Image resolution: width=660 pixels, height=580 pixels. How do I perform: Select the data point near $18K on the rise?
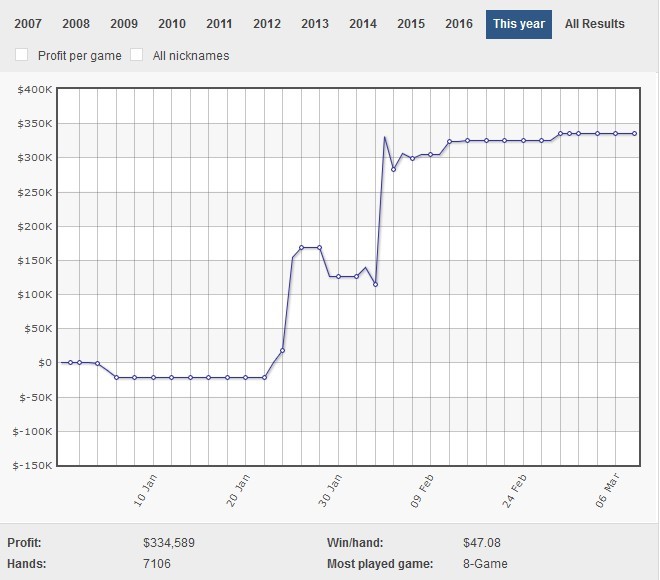(283, 350)
